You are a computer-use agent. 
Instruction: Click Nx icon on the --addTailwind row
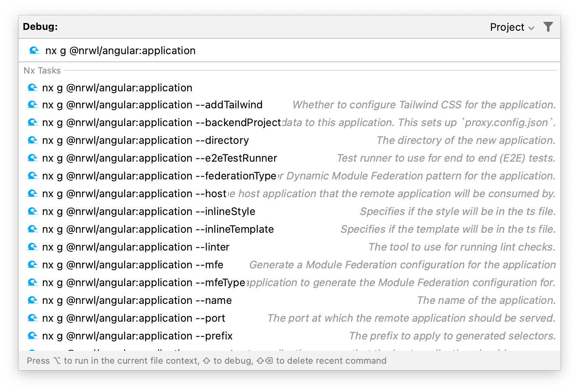(x=33, y=105)
